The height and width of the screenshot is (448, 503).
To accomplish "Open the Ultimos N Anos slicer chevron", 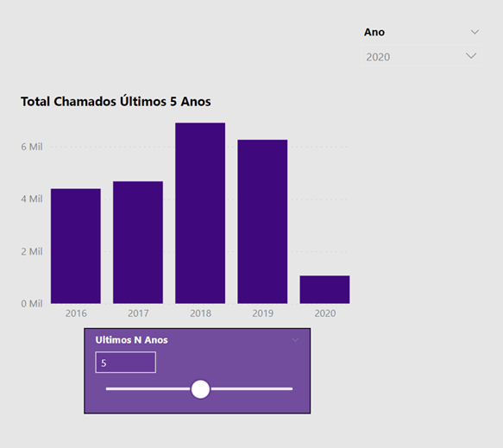I will pos(295,339).
